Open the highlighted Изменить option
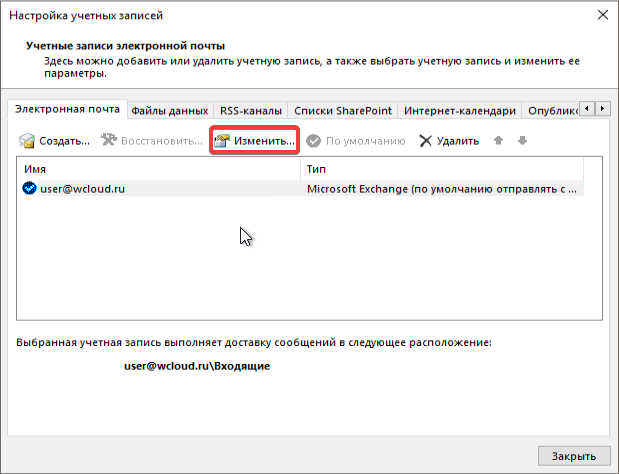 (x=254, y=141)
